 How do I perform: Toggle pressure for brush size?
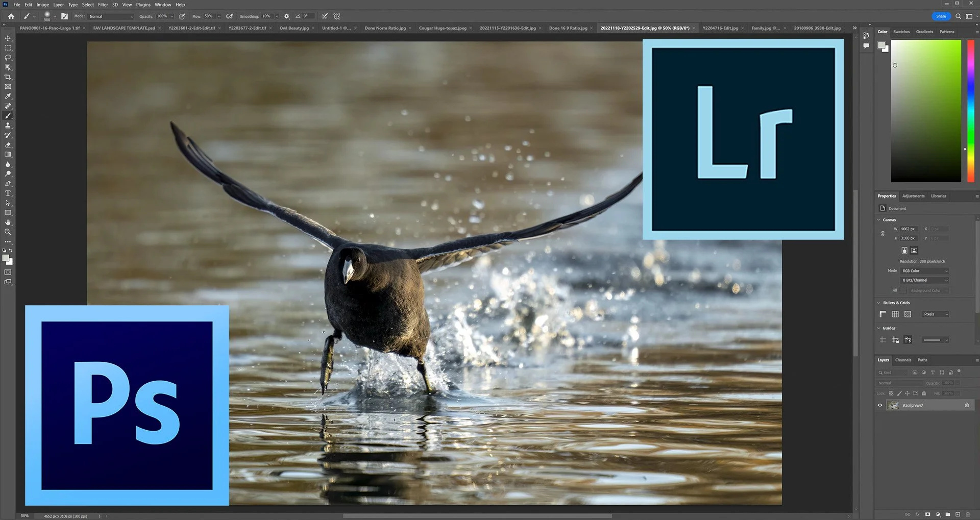(x=325, y=16)
